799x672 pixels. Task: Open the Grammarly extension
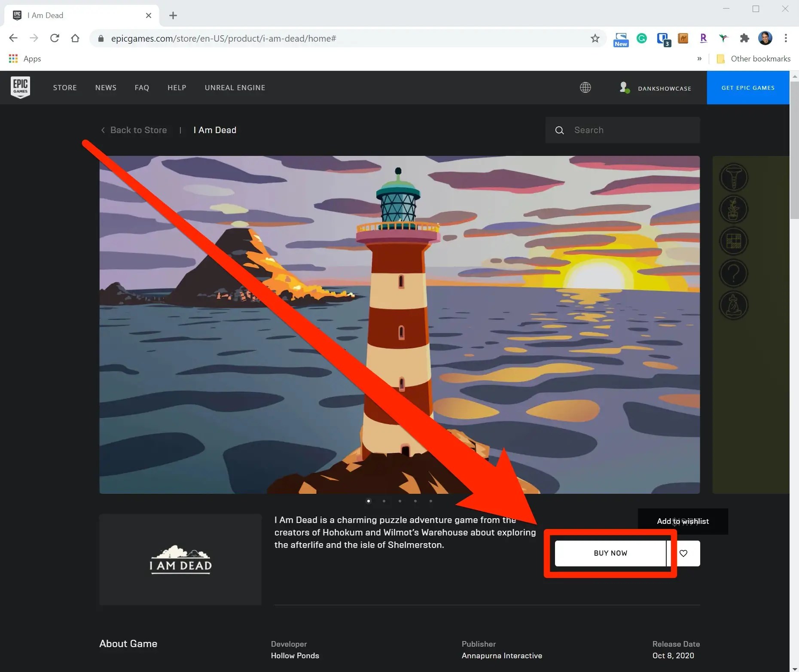point(642,38)
